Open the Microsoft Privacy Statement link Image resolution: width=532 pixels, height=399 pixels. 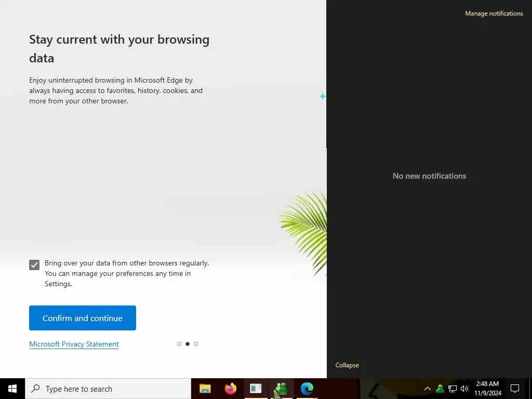point(74,344)
